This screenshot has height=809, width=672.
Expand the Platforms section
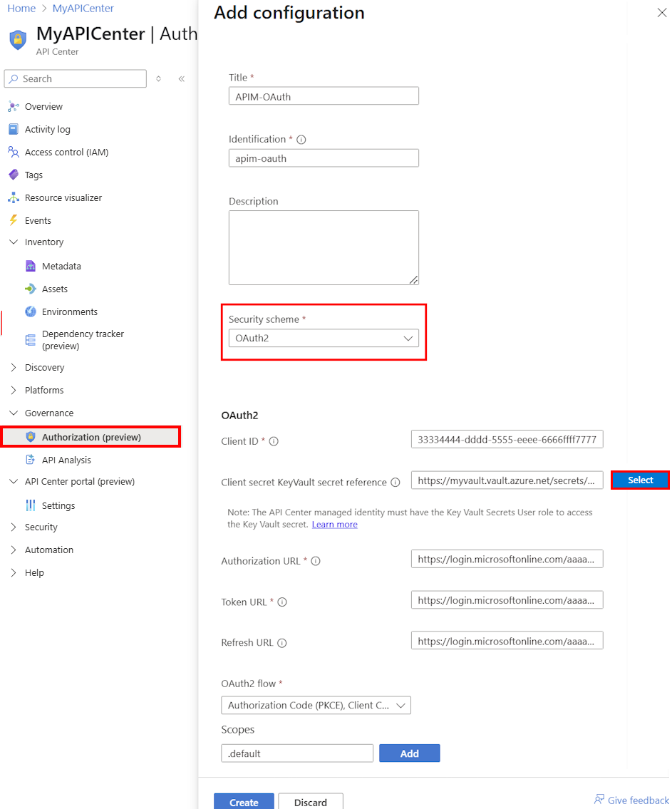(14, 390)
